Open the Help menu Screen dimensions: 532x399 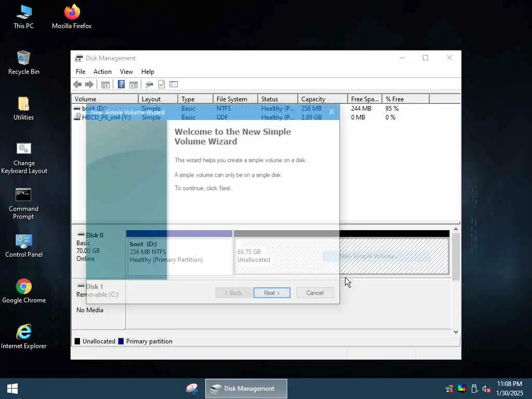tap(148, 72)
